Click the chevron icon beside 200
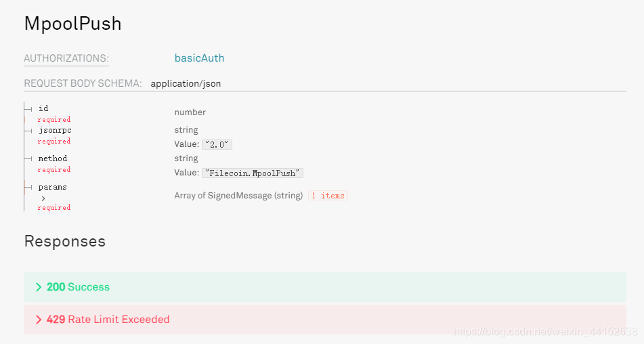 click(x=39, y=287)
